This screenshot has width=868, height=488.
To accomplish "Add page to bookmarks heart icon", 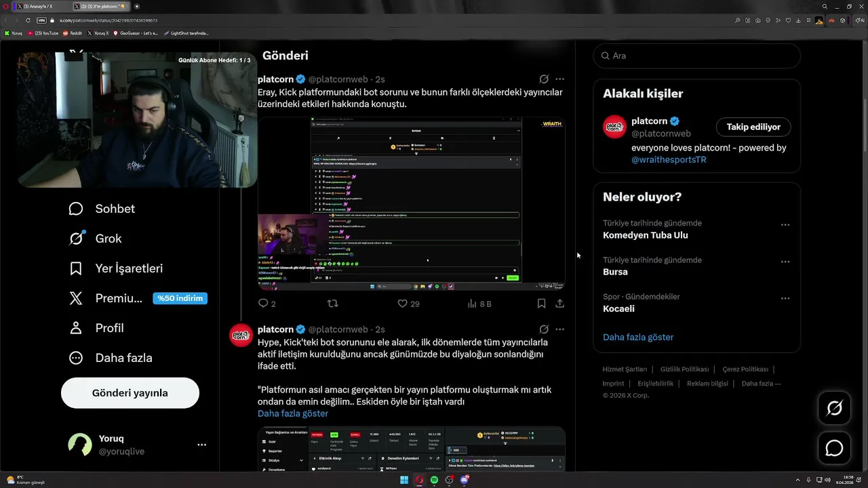I will (788, 20).
